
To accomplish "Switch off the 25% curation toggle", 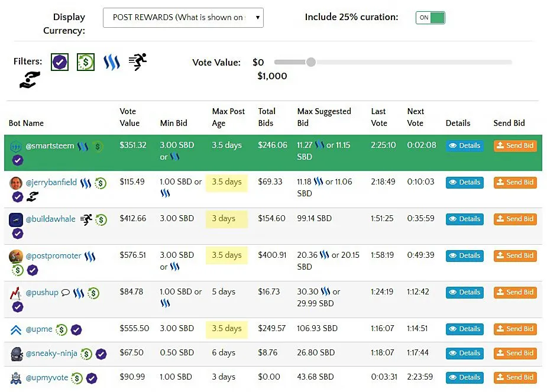I will tap(430, 18).
